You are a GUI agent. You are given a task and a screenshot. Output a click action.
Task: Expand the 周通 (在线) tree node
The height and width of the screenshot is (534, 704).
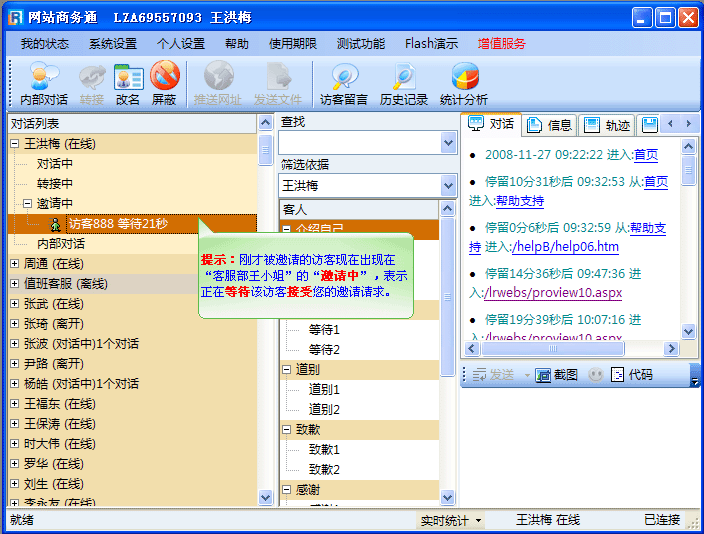coord(15,264)
